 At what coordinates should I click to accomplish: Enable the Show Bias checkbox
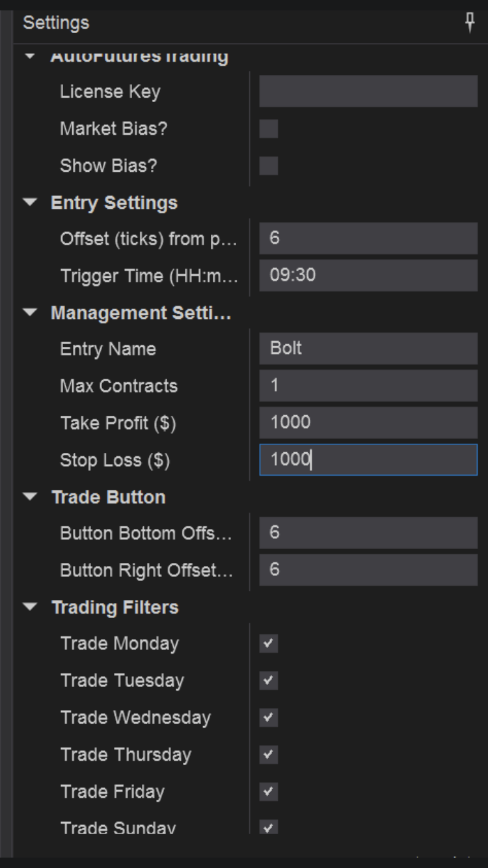point(269,166)
